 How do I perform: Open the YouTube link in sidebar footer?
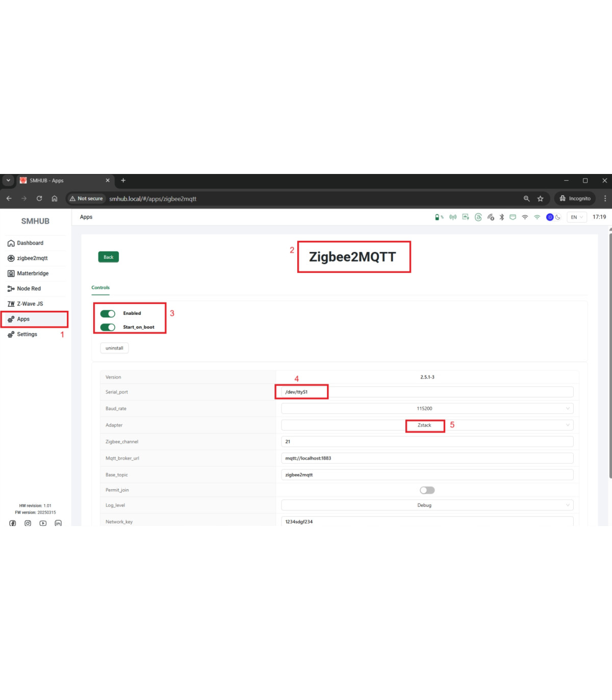pyautogui.click(x=43, y=523)
